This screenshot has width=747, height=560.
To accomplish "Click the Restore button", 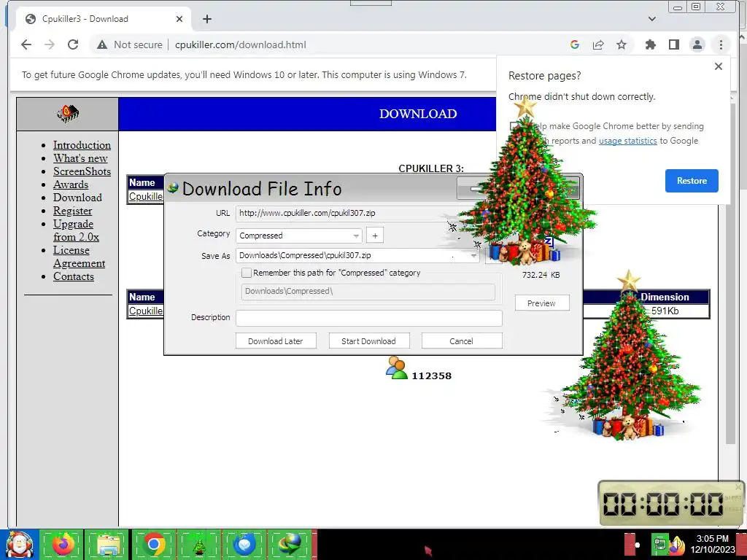I will (692, 181).
